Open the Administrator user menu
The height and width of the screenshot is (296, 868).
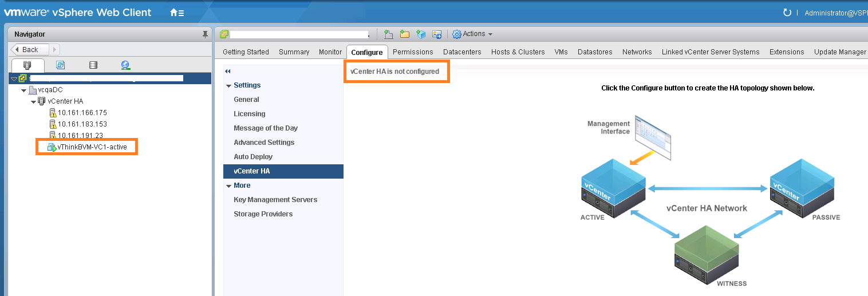pyautogui.click(x=836, y=13)
